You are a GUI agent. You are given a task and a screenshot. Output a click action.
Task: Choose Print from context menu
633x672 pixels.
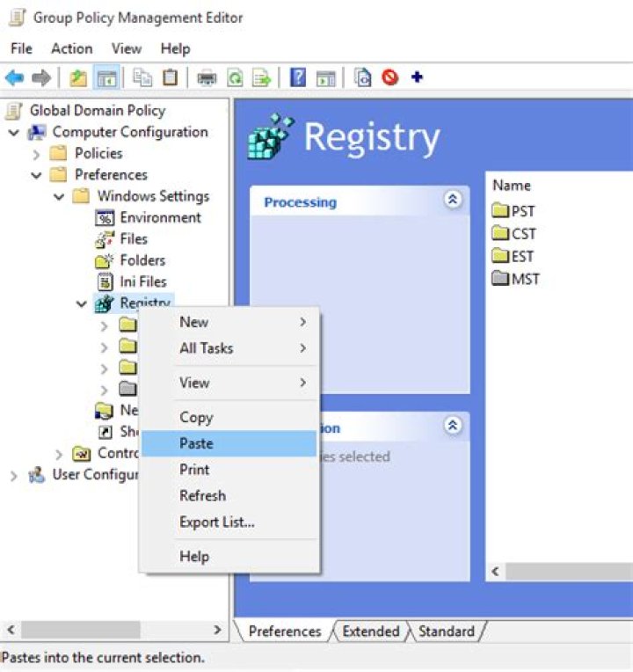(x=229, y=470)
